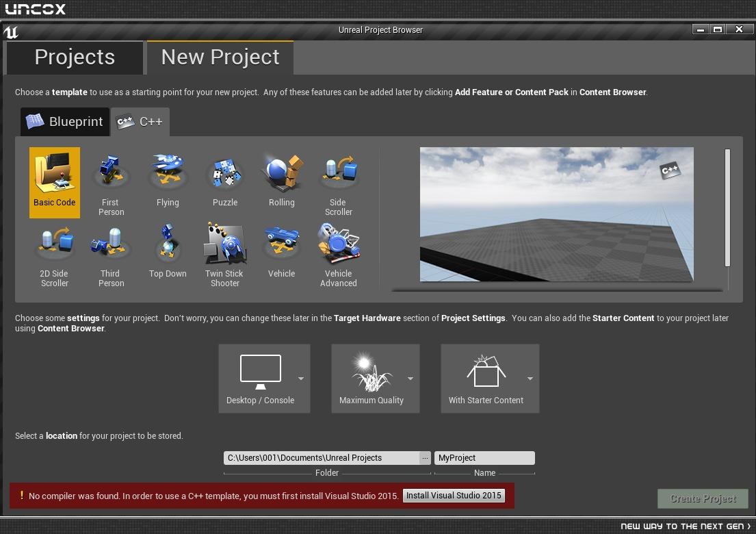The image size is (756, 534).
Task: Maximize the Unreal Project Browser window
Action: tap(718, 30)
